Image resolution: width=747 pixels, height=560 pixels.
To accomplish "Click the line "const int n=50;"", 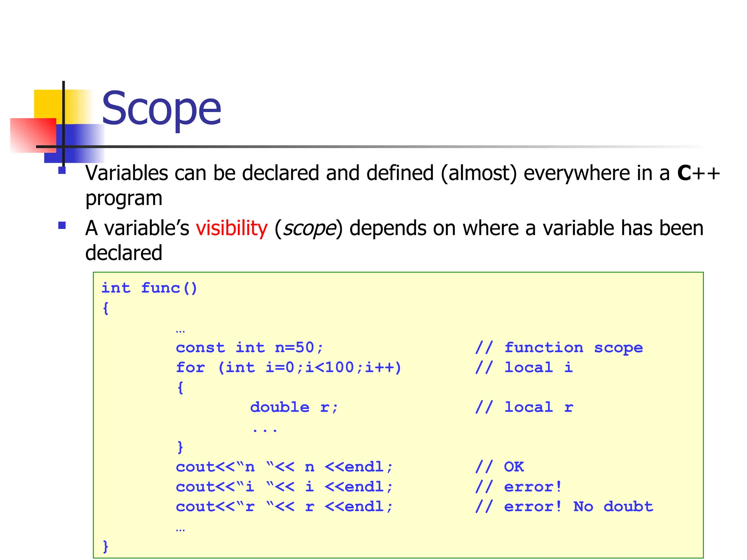I will pyautogui.click(x=249, y=347).
